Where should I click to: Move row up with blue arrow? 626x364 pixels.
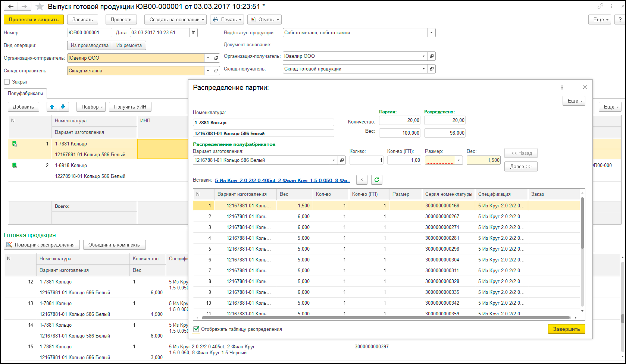tap(52, 107)
